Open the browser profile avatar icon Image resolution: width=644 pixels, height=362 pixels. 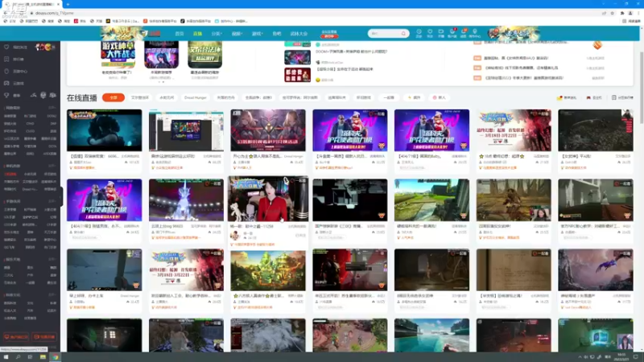coord(630,13)
